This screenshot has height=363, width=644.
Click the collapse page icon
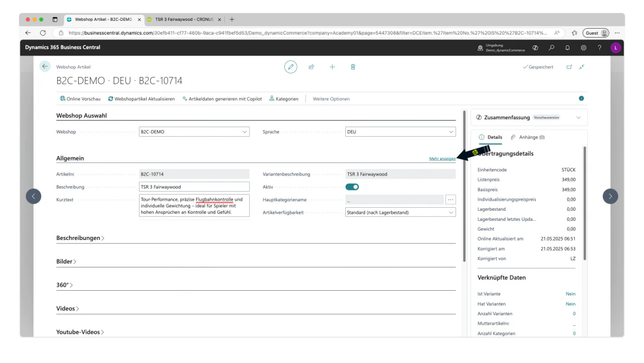click(x=581, y=67)
